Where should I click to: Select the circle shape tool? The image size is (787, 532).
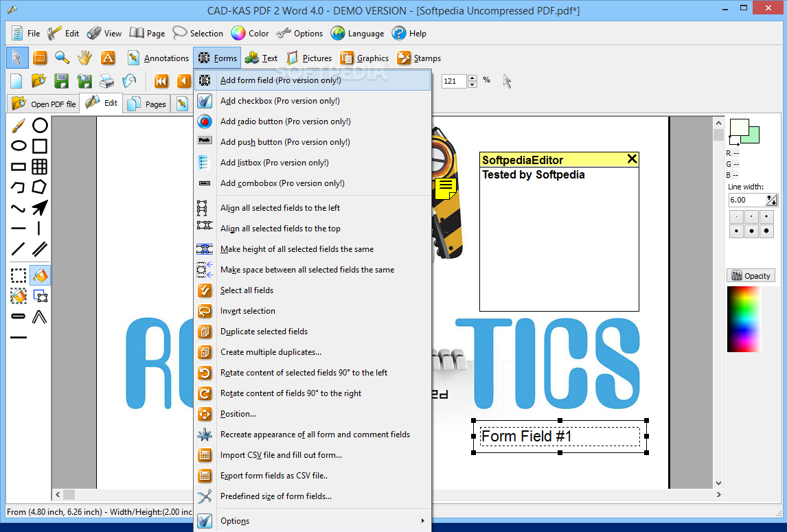point(40,125)
